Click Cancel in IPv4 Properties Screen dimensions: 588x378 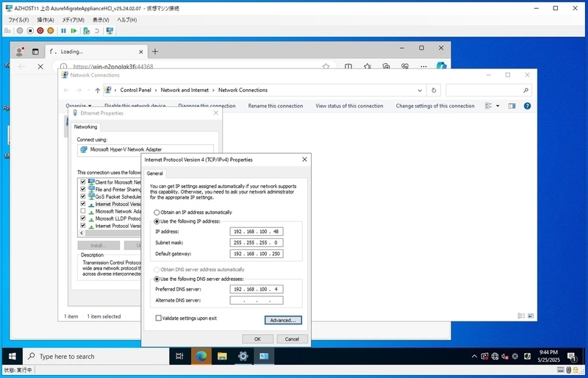[x=292, y=339]
